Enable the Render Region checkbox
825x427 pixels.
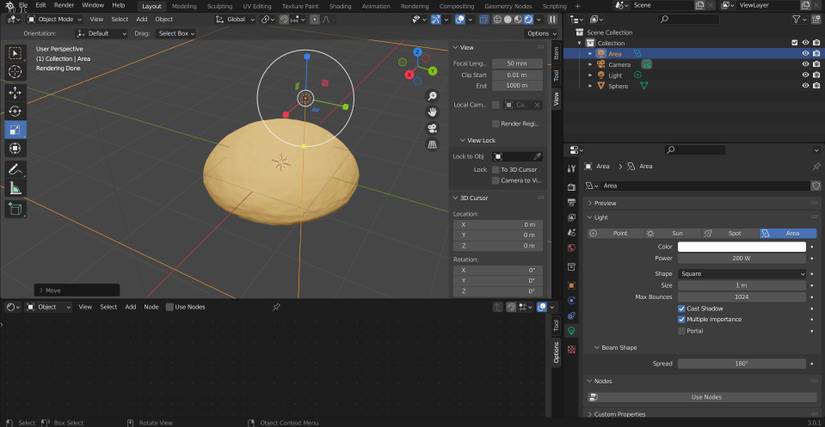coord(496,124)
